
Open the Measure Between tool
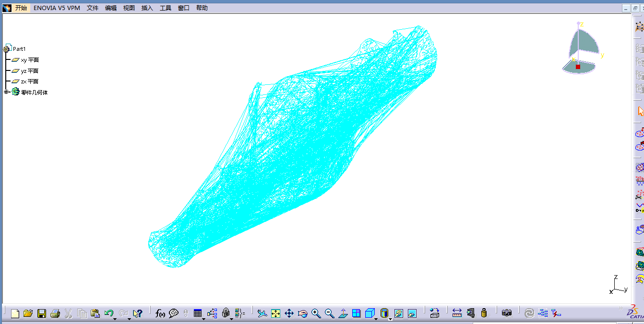[457, 313]
